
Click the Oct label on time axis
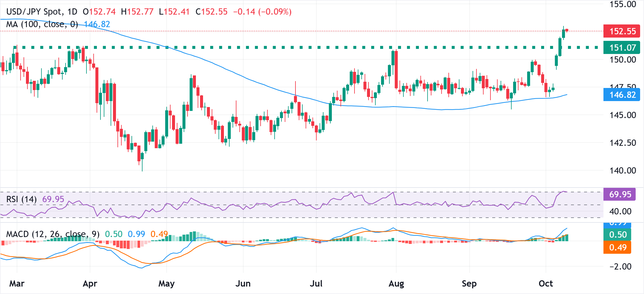coord(546,283)
